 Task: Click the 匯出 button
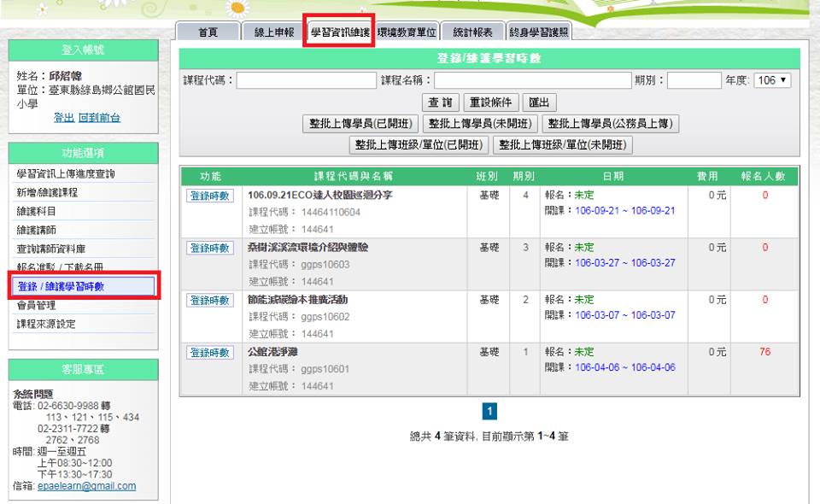[539, 103]
